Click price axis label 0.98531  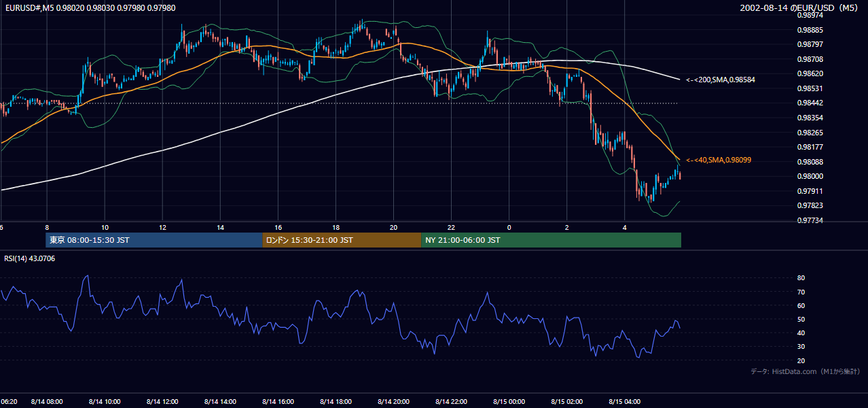[810, 88]
